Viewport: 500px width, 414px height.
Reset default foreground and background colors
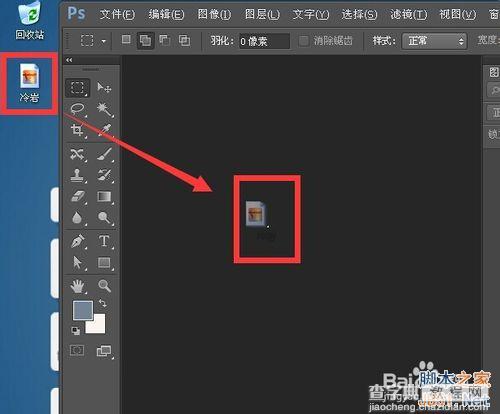click(76, 330)
